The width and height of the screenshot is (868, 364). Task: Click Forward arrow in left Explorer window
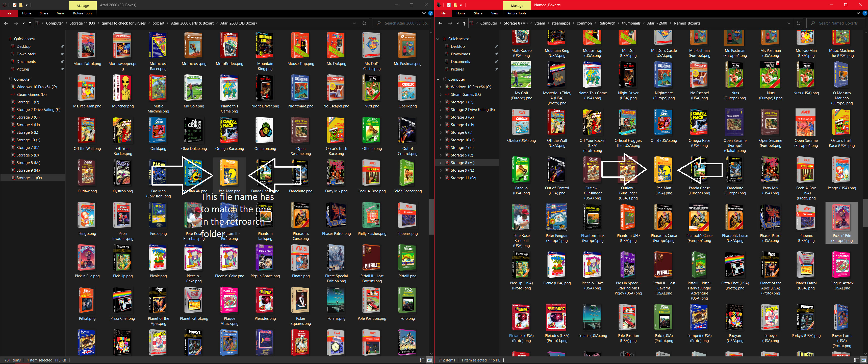tap(16, 23)
